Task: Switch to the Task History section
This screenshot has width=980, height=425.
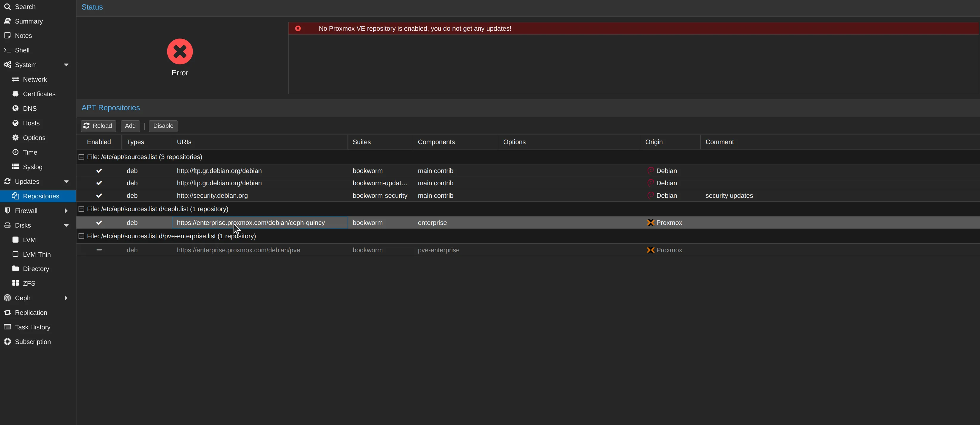Action: pos(32,327)
